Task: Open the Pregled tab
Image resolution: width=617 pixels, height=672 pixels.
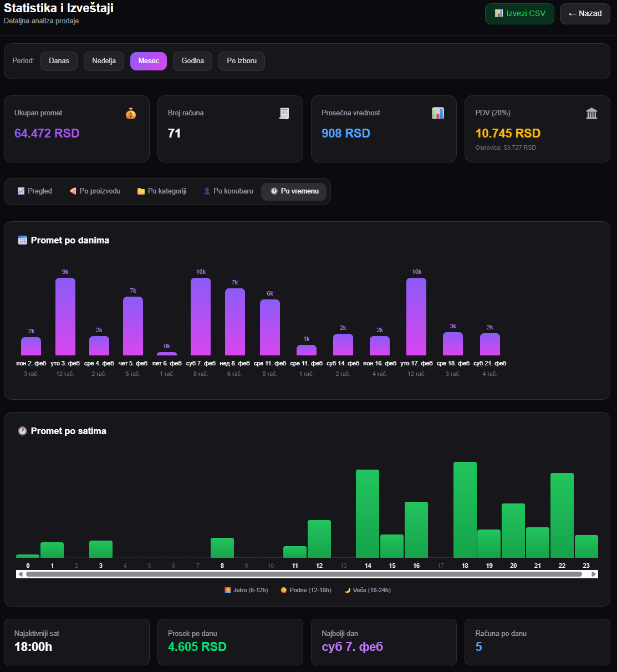Action: point(34,191)
